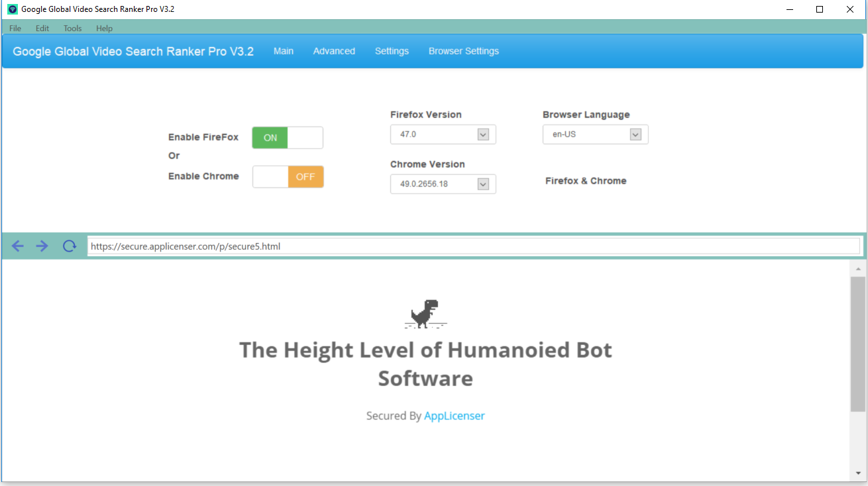The height and width of the screenshot is (486, 868).
Task: Click the scrollbar up arrow
Action: (x=857, y=269)
